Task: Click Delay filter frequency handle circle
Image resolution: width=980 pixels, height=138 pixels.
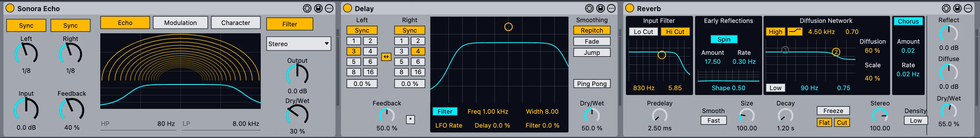Action: tap(508, 27)
